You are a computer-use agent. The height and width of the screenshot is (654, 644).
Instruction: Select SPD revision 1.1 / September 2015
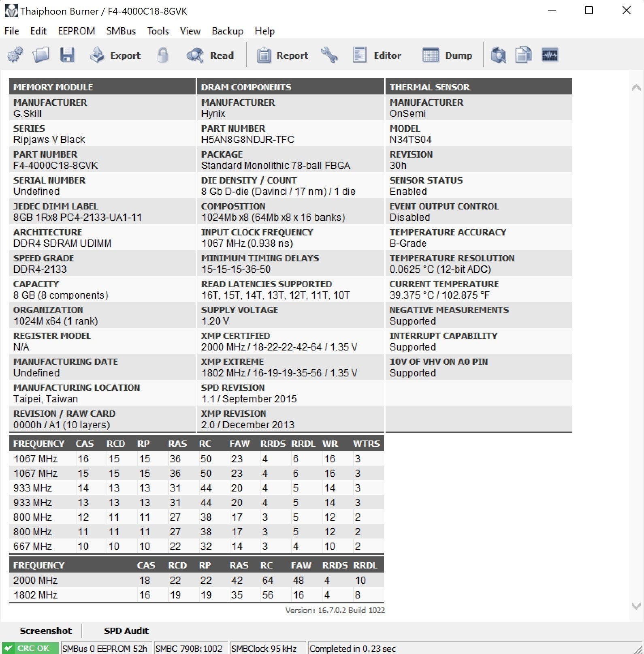point(249,399)
